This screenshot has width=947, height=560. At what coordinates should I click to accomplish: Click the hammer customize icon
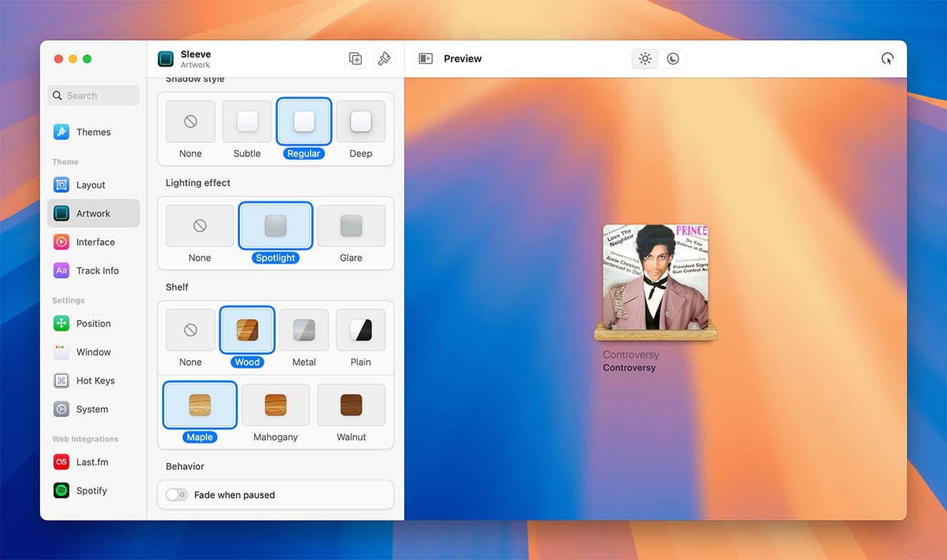click(384, 59)
